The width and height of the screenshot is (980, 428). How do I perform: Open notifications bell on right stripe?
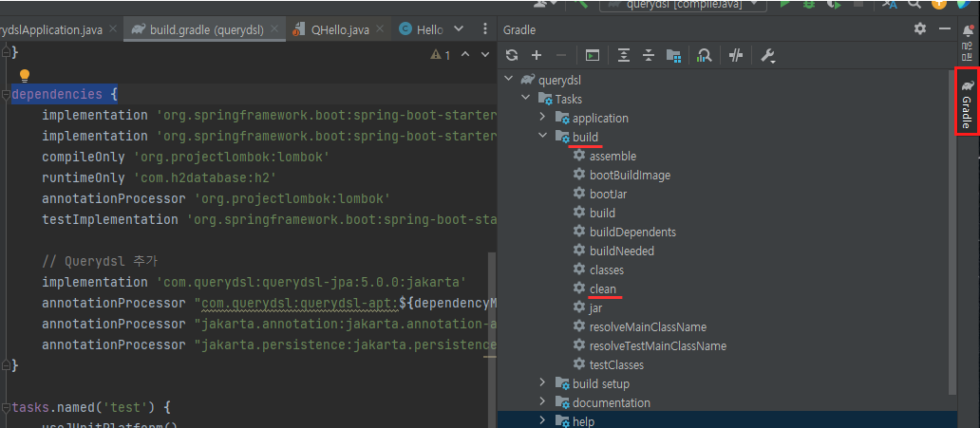[x=968, y=30]
